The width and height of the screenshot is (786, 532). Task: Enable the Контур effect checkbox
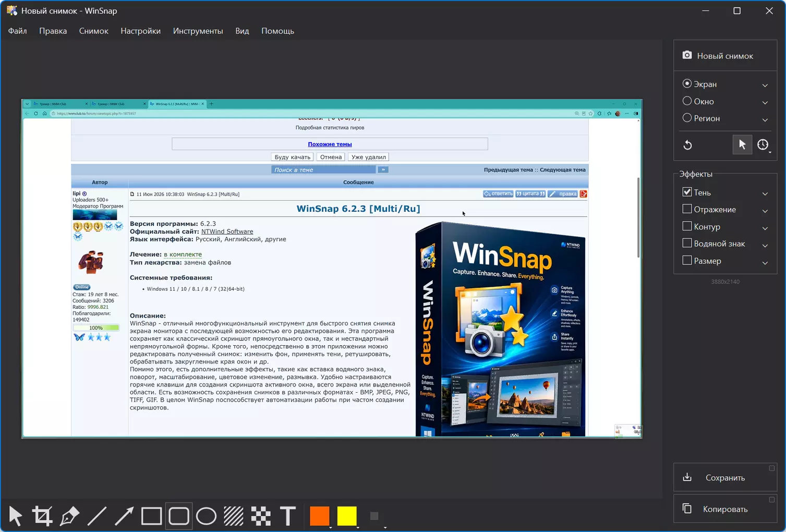pyautogui.click(x=687, y=226)
